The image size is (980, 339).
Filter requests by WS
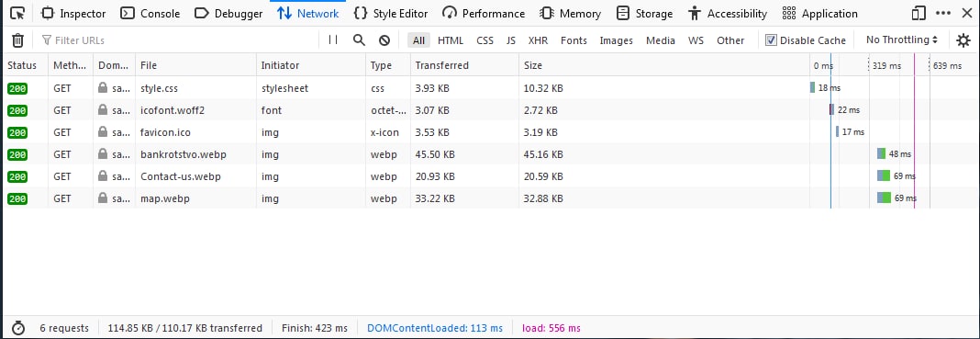[696, 40]
